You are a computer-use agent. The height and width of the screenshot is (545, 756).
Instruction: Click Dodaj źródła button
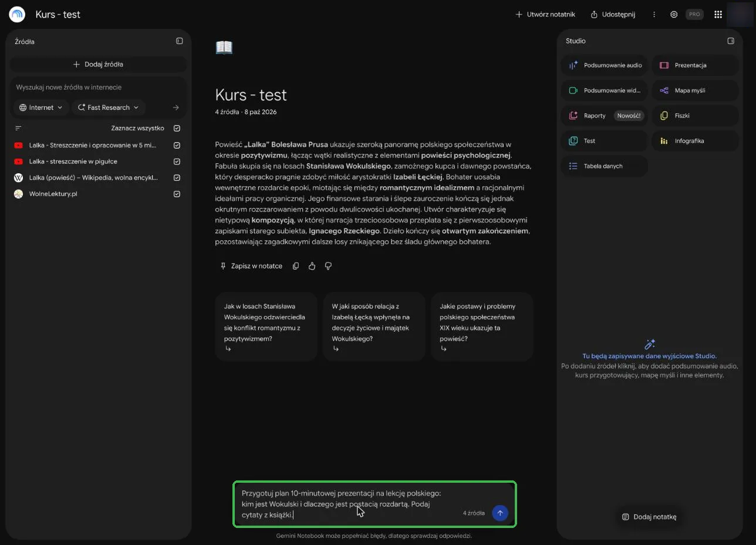tap(98, 64)
